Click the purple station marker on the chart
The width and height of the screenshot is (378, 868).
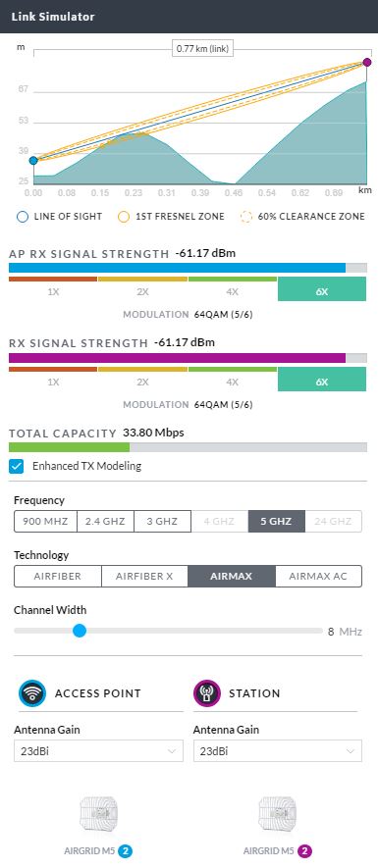pos(367,63)
